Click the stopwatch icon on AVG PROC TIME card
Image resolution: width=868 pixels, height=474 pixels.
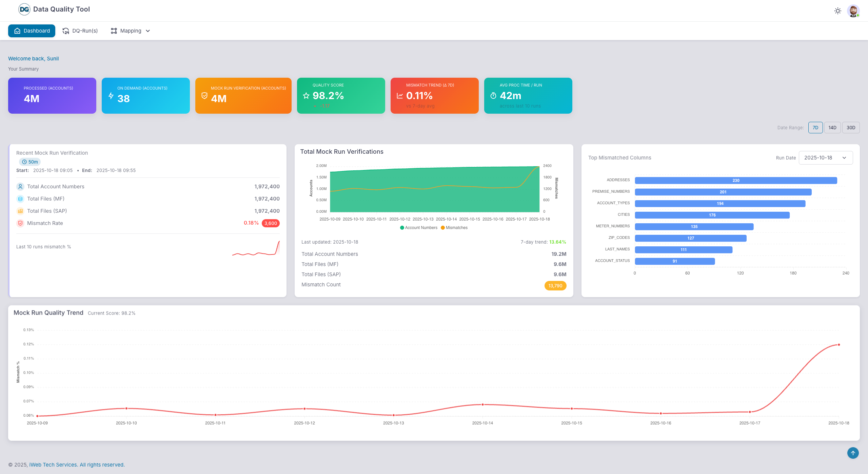[x=492, y=96]
